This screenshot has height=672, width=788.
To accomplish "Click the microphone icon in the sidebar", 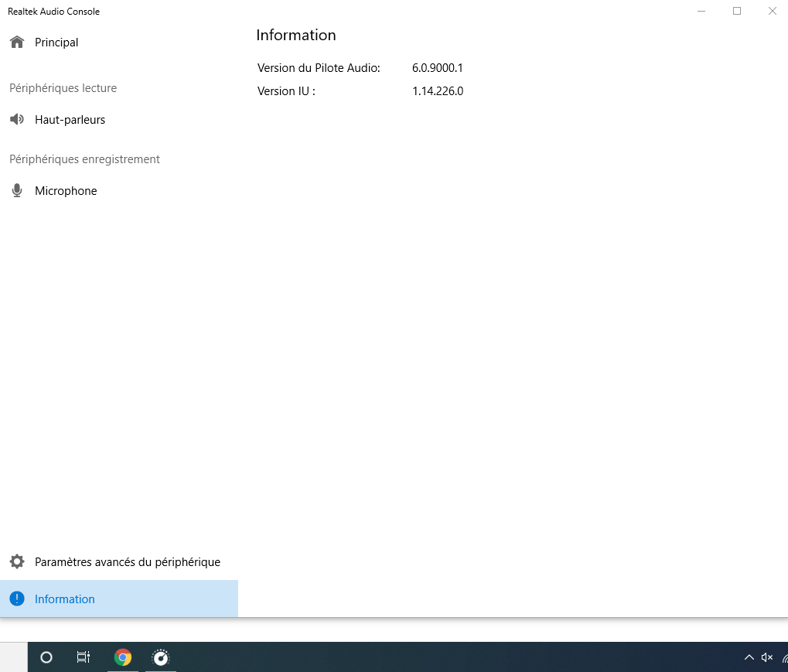I will [x=17, y=190].
